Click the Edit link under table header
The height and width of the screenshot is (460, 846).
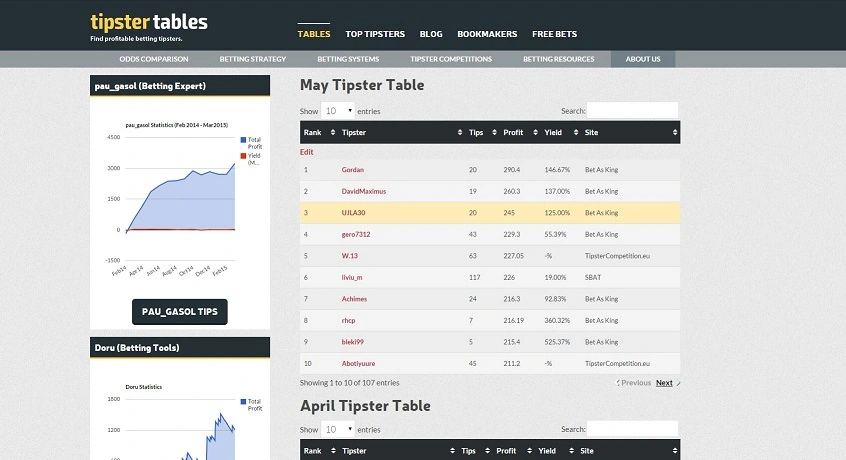click(306, 152)
